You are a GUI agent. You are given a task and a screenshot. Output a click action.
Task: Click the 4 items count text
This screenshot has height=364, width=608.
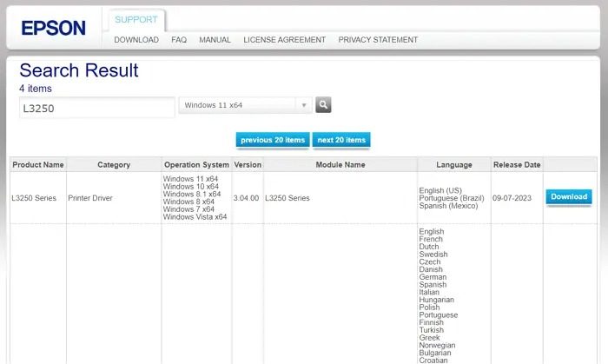[36, 89]
